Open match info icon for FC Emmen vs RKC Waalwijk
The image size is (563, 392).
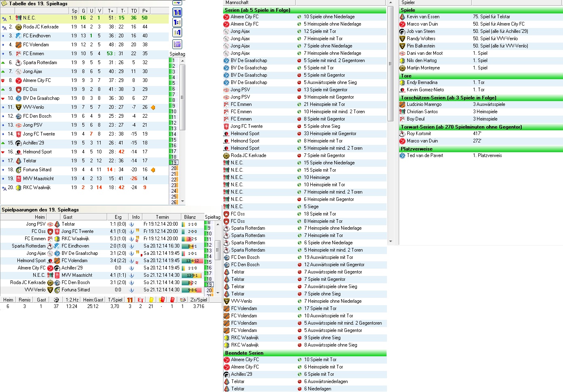click(131, 239)
